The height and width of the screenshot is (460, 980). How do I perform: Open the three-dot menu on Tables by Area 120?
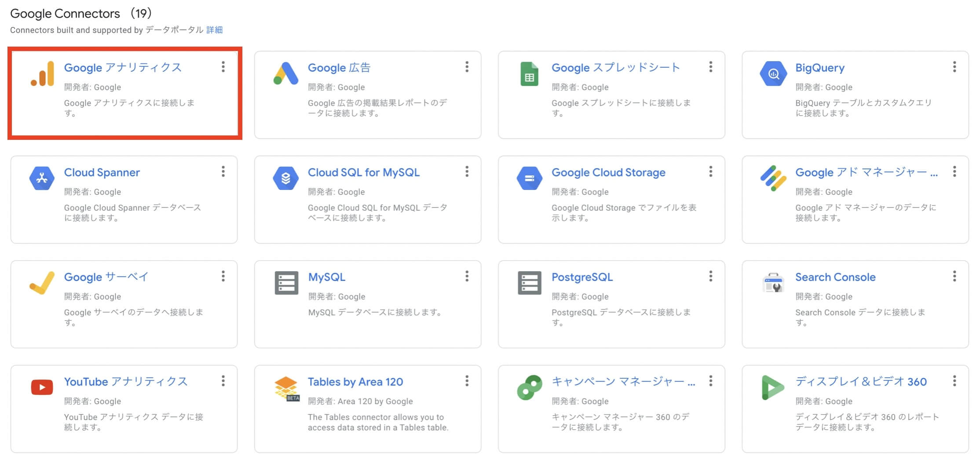tap(467, 381)
